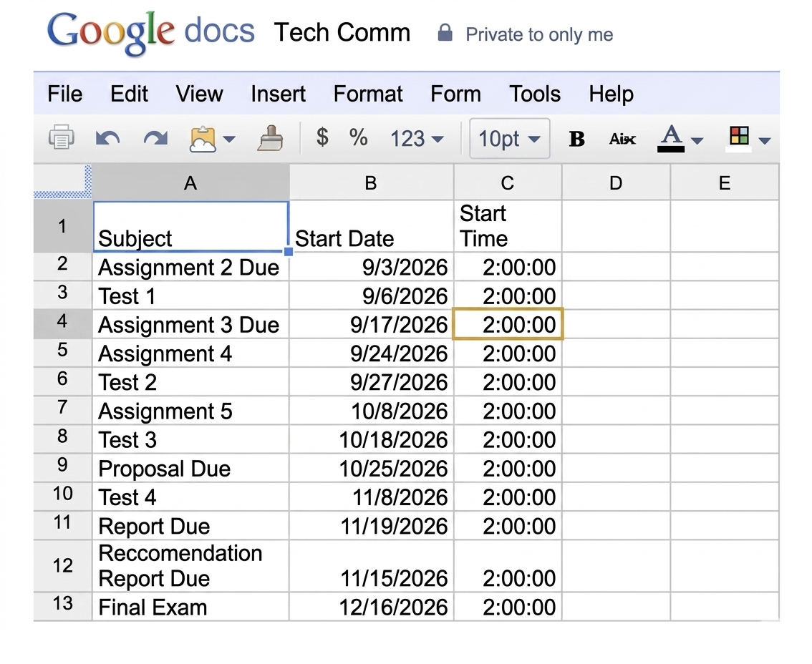Click the selection fill handle on cell A1
Screen dimensions: 812x664
[x=289, y=252]
